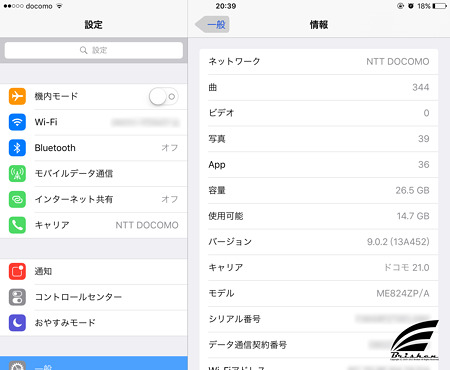Tap the rotation lock status icon
Viewport: 450px width, 370px height.
tap(401, 6)
